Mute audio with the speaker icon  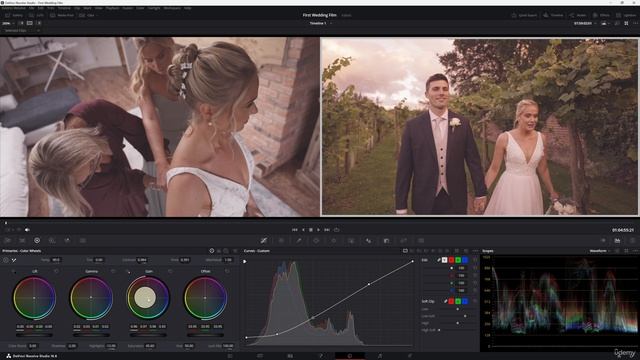pos(27,230)
